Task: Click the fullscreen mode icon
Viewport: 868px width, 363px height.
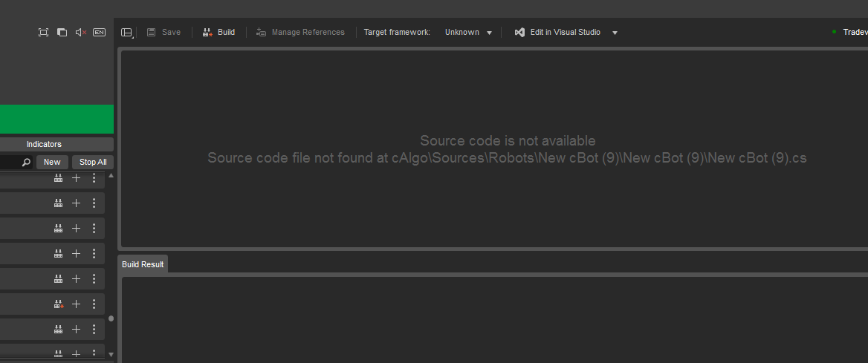Action: pyautogui.click(x=43, y=32)
